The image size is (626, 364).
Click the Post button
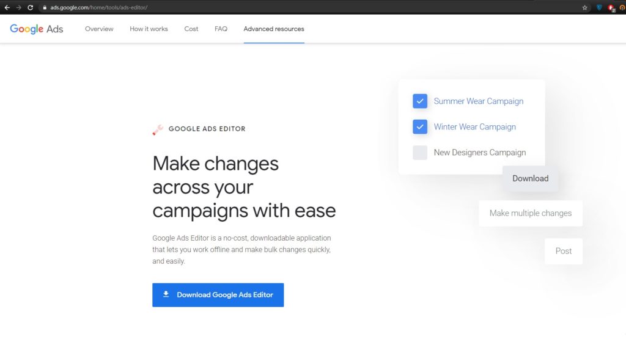pos(563,251)
